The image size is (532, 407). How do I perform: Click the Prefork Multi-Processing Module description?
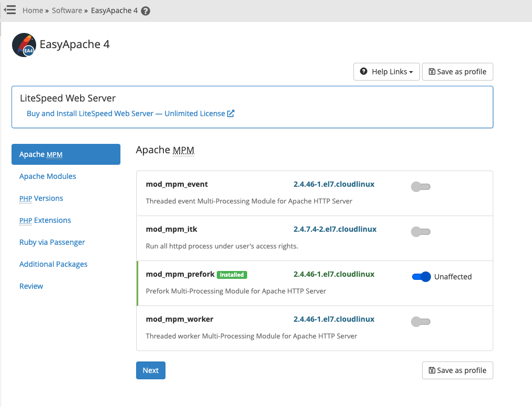tap(236, 291)
